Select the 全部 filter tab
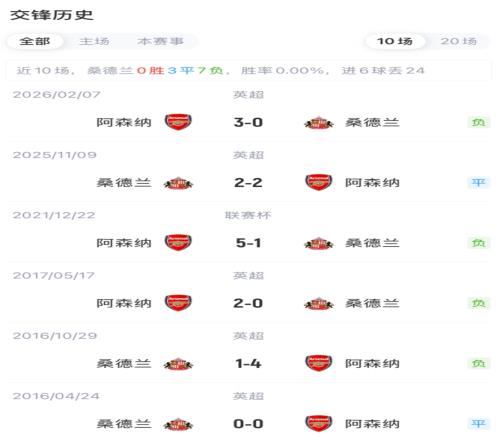 [x=35, y=41]
